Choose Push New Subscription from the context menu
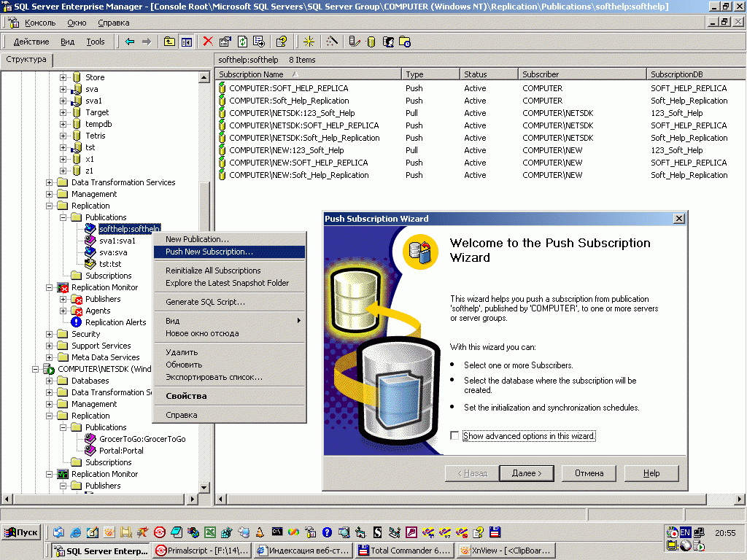Viewport: 747px width, 560px height. coord(229,252)
